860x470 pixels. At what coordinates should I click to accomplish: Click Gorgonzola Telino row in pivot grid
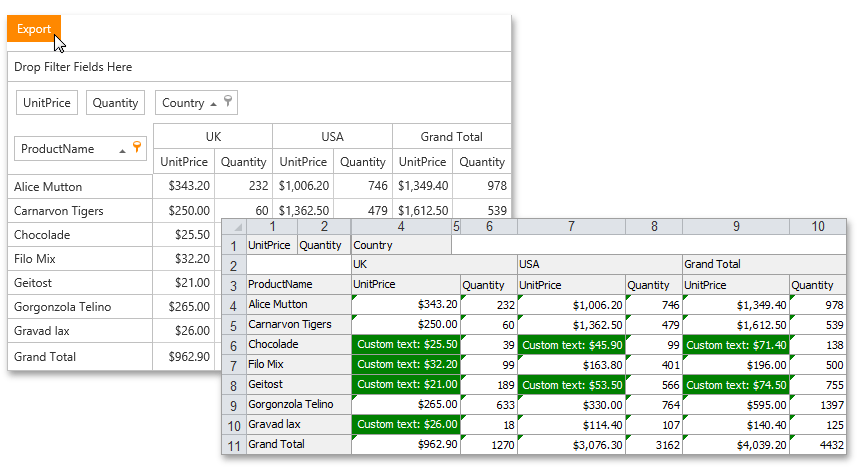coord(80,307)
